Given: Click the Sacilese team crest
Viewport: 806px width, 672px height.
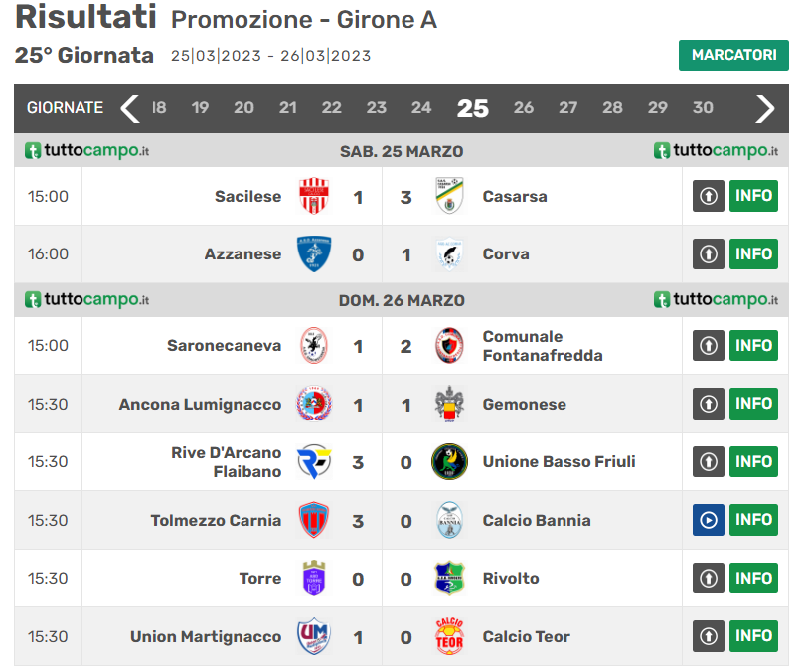Looking at the screenshot, I should pyautogui.click(x=314, y=196).
